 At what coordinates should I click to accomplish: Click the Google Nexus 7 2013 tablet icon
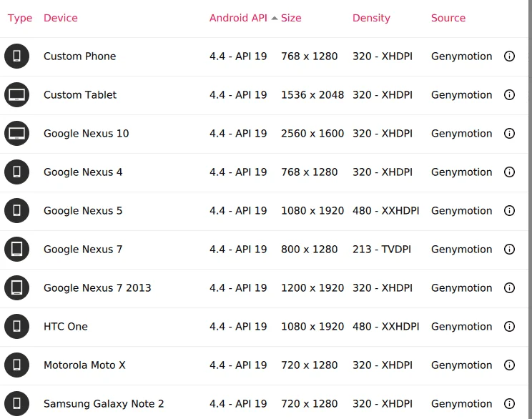(x=16, y=287)
